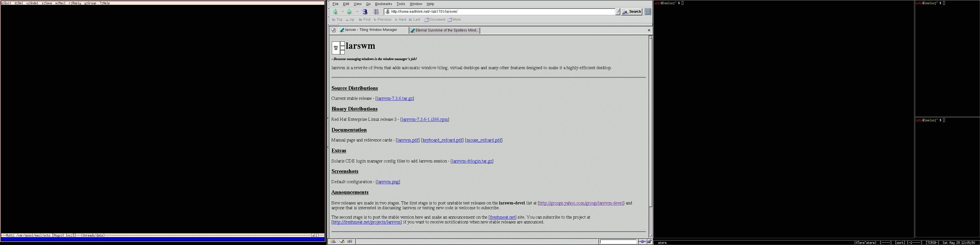Open the Window menu
Viewport: 980px width, 245px height.
[x=416, y=4]
